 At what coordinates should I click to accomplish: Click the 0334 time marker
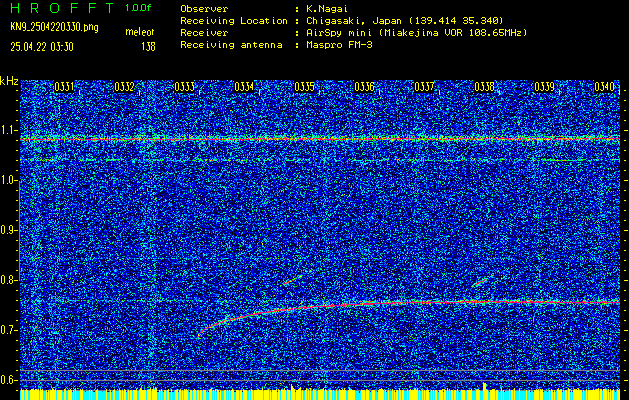coord(244,87)
